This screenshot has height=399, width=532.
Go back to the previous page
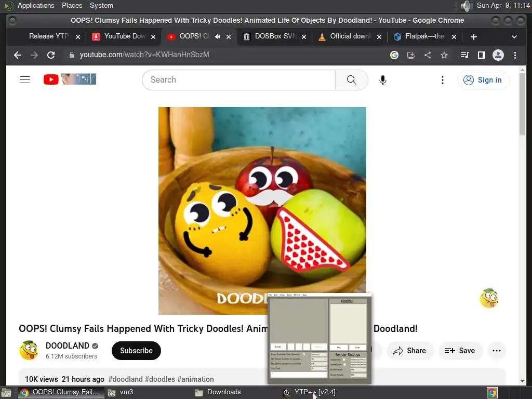[18, 55]
